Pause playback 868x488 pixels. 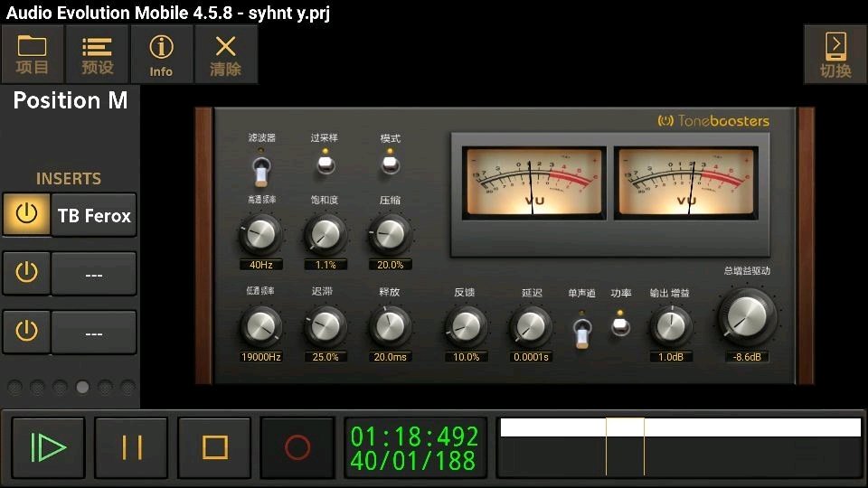(x=131, y=447)
